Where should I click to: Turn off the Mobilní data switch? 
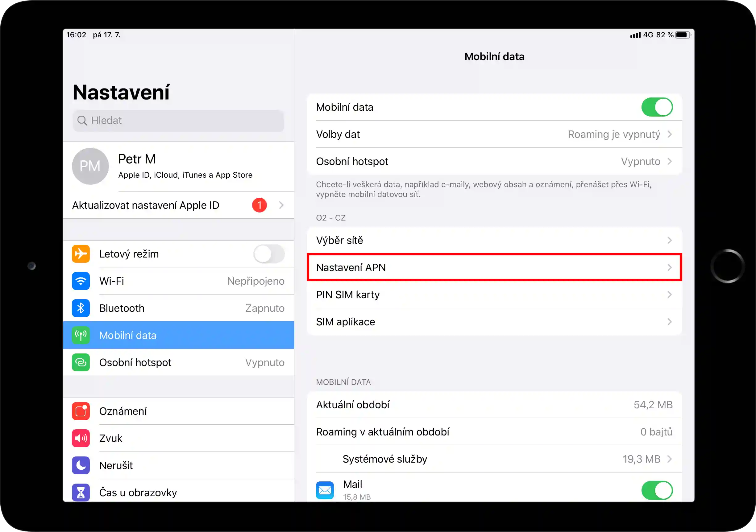(657, 107)
